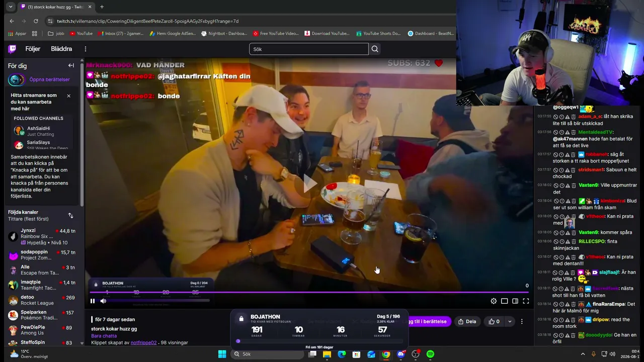View site information in the address bar
Screen dimensions: 644x362
(x=50, y=21)
